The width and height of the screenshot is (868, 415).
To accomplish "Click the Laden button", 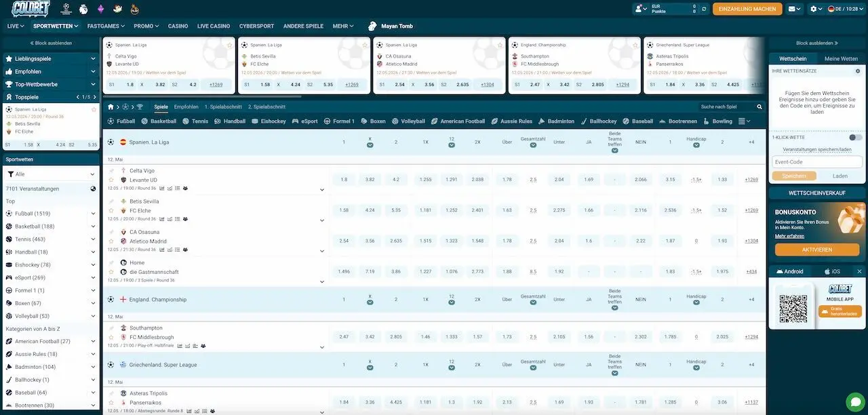I will click(840, 176).
